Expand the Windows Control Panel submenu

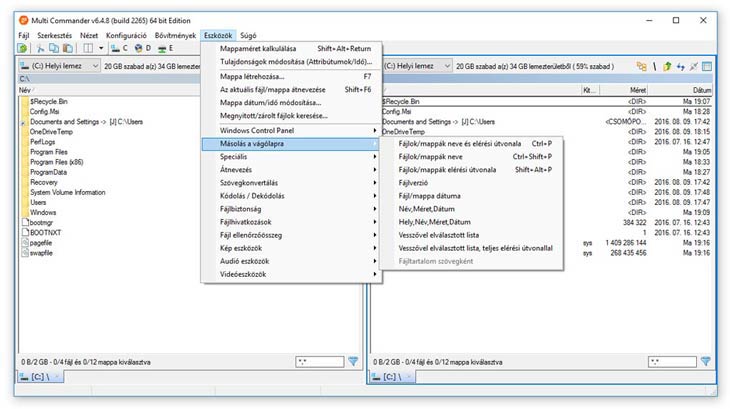tap(291, 130)
